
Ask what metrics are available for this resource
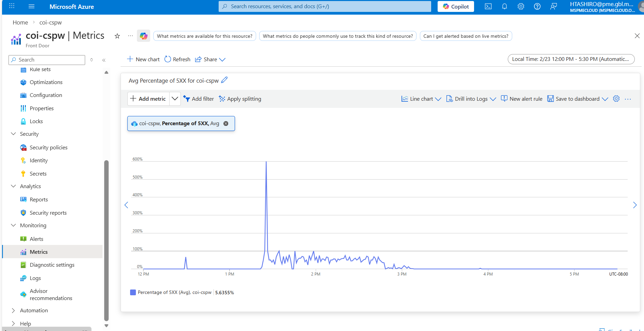[x=205, y=36]
